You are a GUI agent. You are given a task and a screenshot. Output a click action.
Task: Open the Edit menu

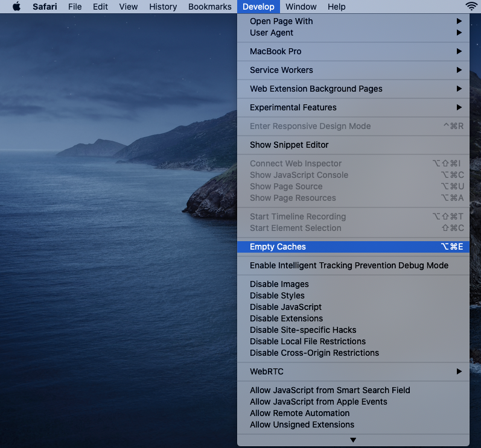100,7
